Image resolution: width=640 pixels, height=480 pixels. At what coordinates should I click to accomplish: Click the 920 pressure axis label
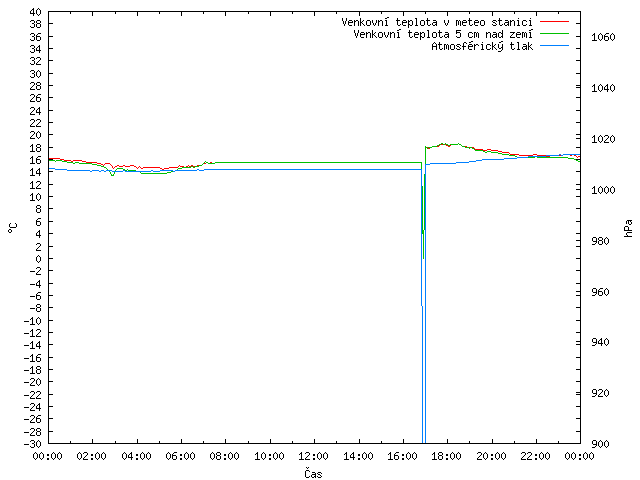[x=600, y=393]
